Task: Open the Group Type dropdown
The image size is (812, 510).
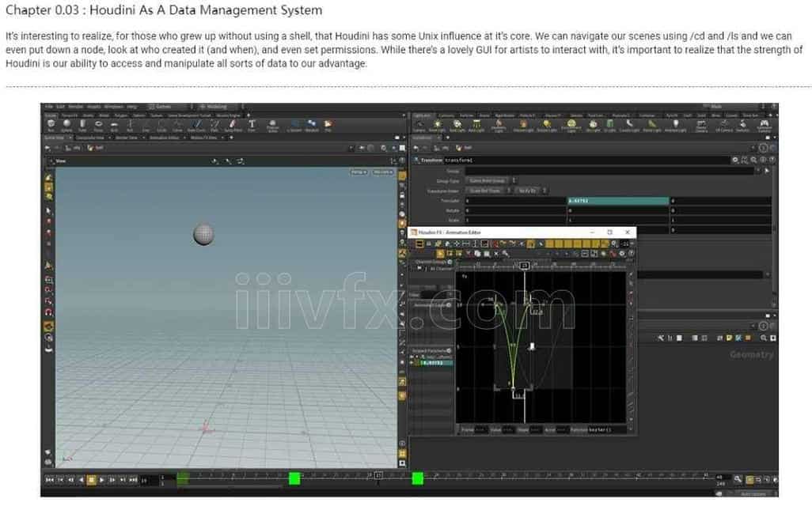Action: point(491,181)
